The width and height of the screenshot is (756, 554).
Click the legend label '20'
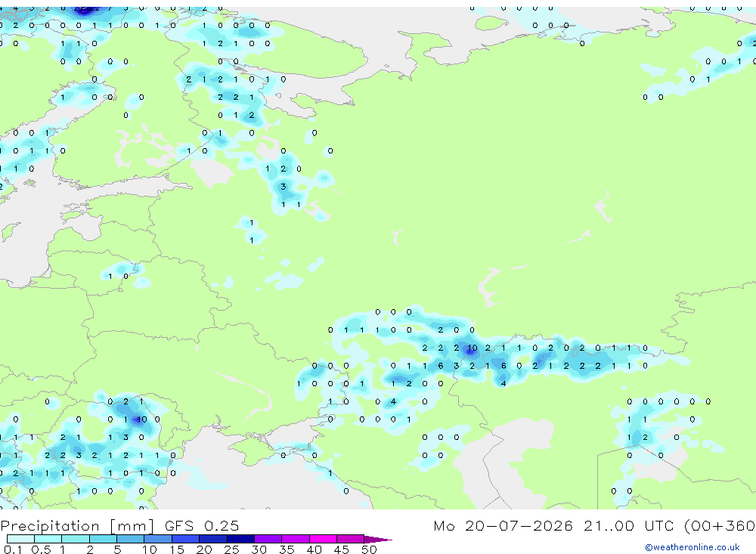[204, 549]
